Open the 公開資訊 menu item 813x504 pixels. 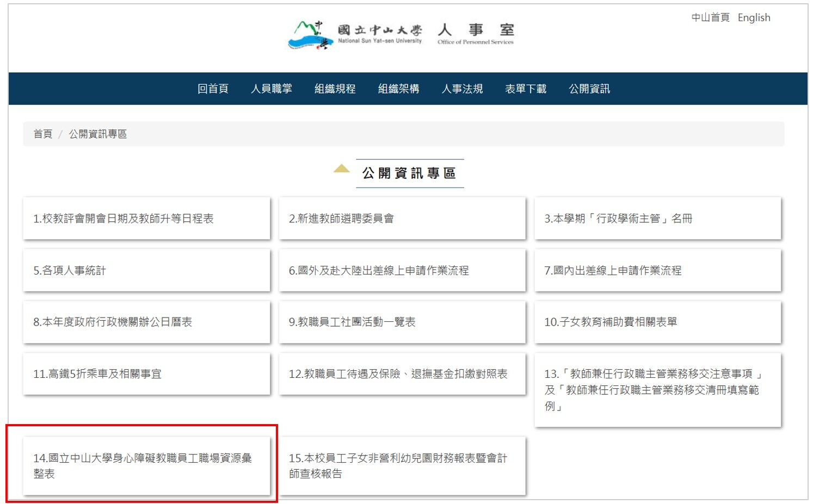(589, 89)
